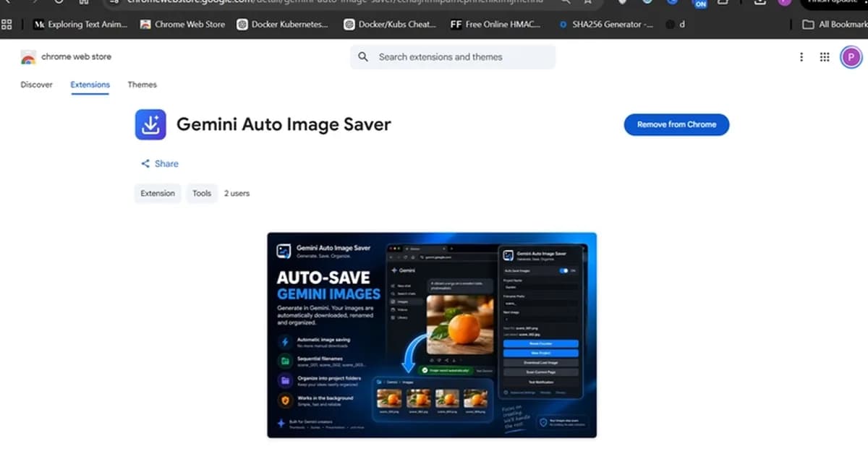Click the Tools category chip
The height and width of the screenshot is (454, 868).
pyautogui.click(x=202, y=193)
